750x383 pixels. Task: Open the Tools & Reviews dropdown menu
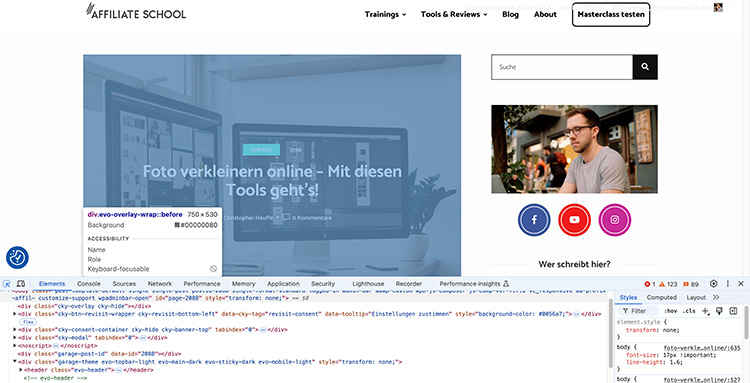coord(454,14)
